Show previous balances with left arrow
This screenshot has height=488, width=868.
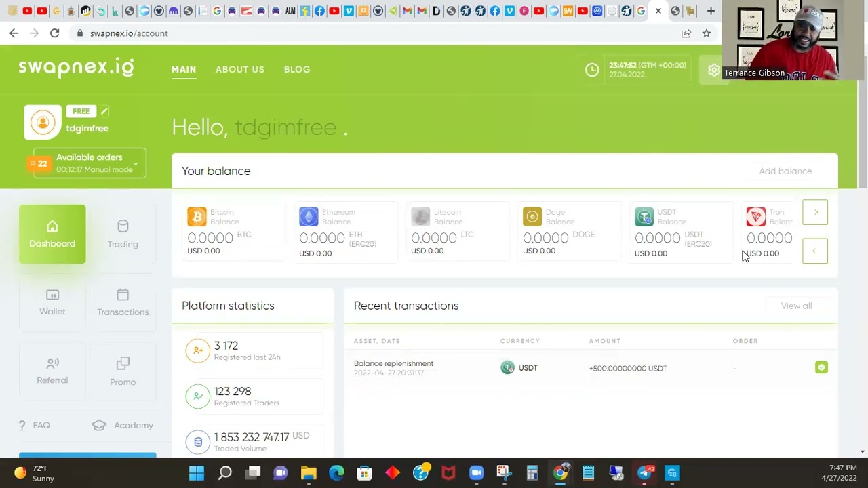[815, 251]
